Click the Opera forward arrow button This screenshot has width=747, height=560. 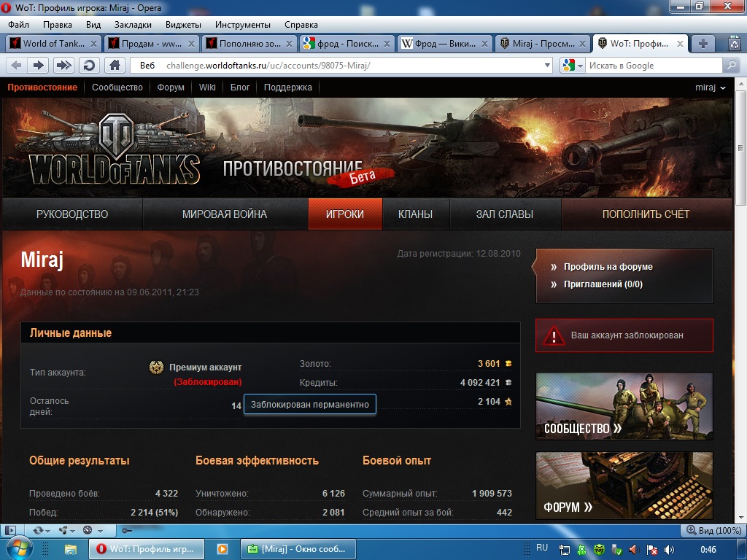[x=39, y=65]
